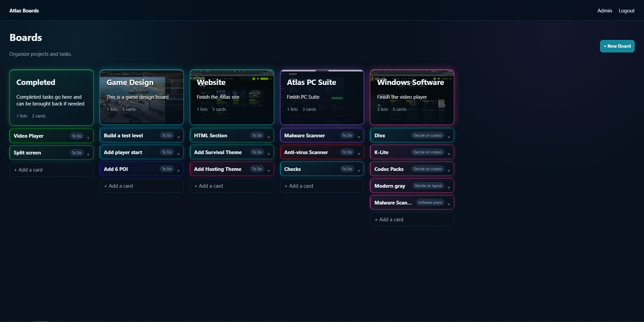Expand the Add player start chevron
The width and height of the screenshot is (644, 322).
(x=178, y=153)
